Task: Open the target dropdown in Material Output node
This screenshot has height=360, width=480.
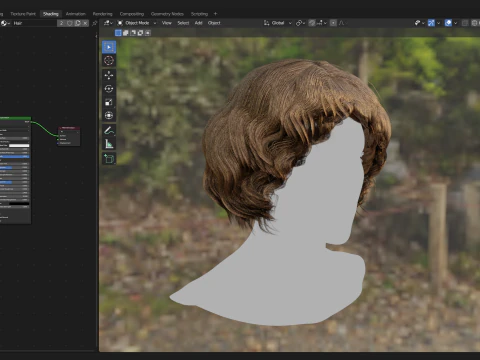Action: click(69, 132)
